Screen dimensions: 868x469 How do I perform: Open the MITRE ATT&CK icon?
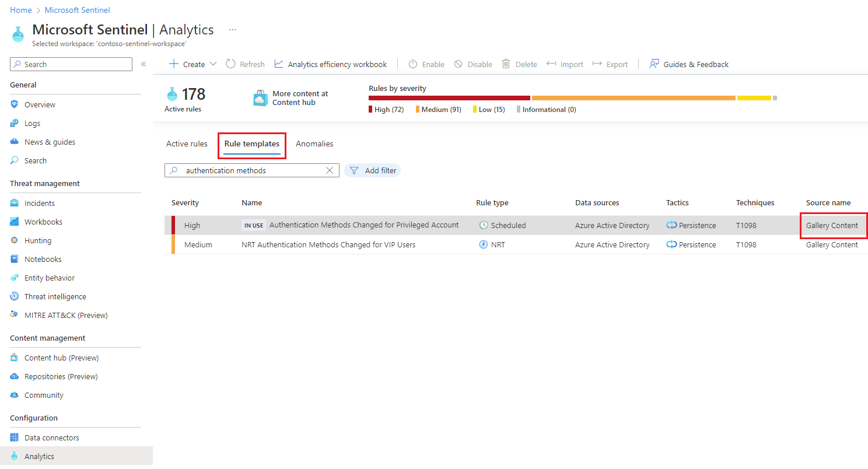pyautogui.click(x=15, y=315)
